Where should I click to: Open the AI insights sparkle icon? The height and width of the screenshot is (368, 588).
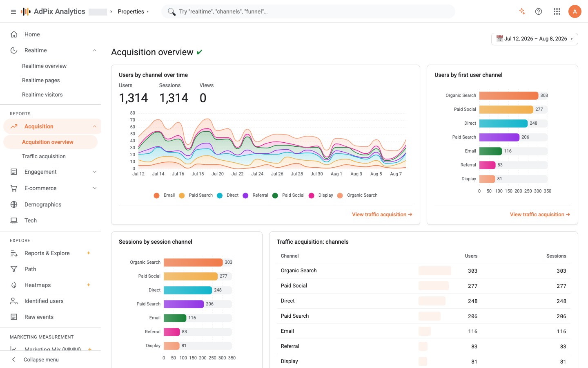click(x=522, y=11)
